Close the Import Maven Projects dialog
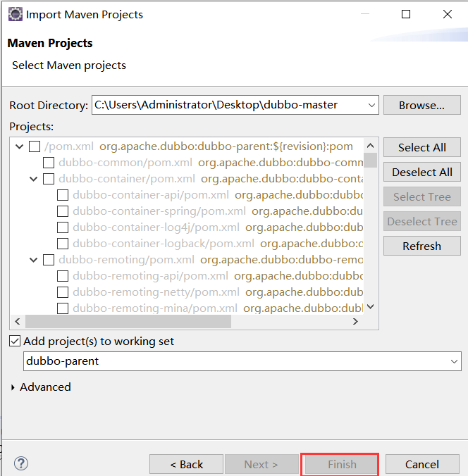 (x=448, y=14)
